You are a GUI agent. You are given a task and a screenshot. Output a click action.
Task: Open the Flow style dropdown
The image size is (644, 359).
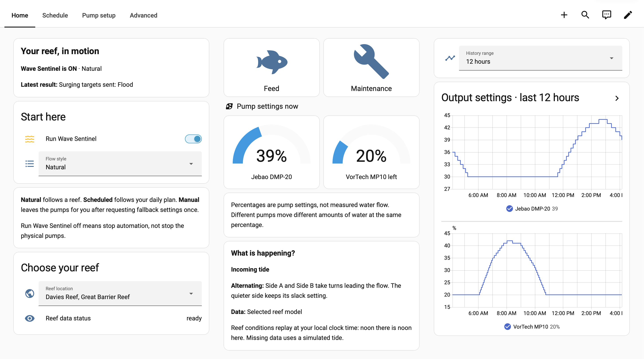(120, 164)
